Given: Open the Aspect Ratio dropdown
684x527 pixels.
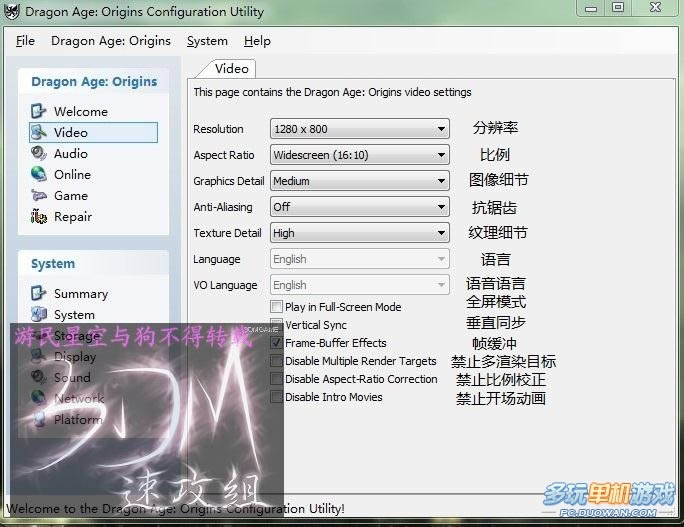Looking at the screenshot, I should (441, 155).
